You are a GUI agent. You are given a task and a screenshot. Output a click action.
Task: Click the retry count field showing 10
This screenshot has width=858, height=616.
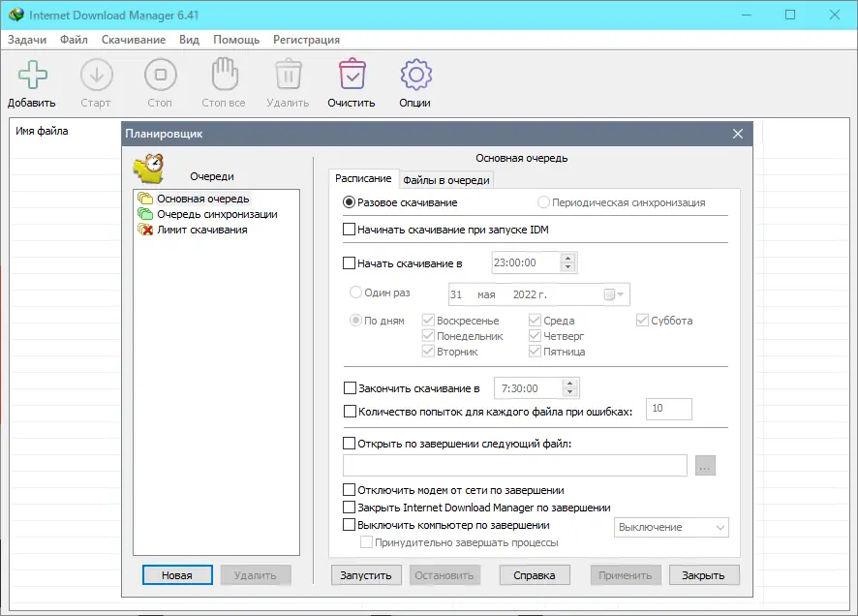coord(669,409)
